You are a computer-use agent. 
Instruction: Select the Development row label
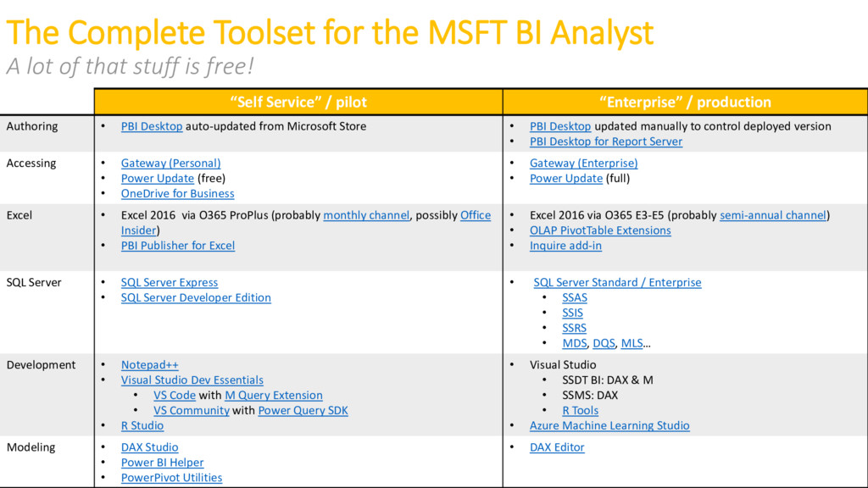pos(41,364)
